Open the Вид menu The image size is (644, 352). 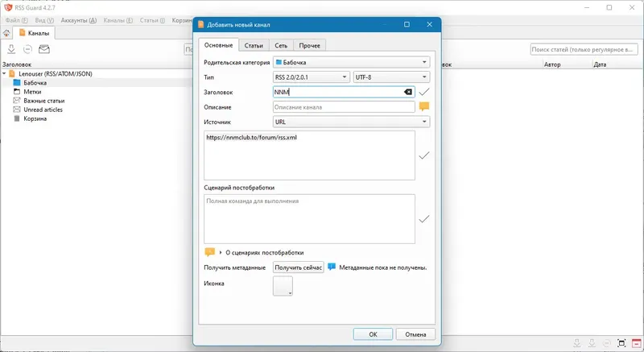[x=44, y=20]
